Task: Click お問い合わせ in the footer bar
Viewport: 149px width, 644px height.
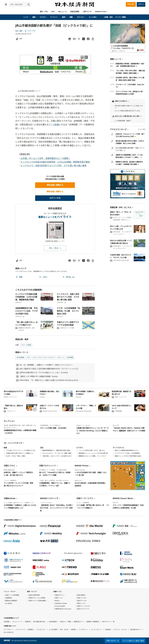Action: [x=112, y=641]
